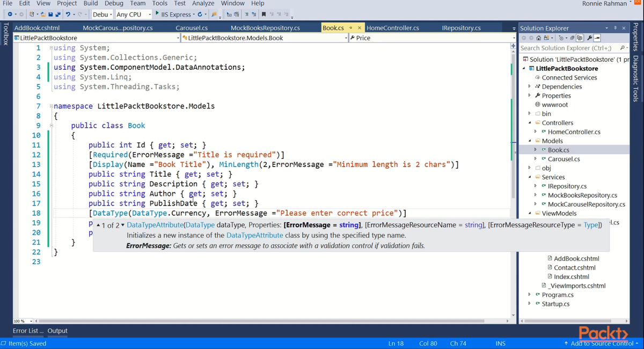Click the Ronnie Rahman account name
Image resolution: width=644 pixels, height=349 pixels.
pyautogui.click(x=604, y=4)
